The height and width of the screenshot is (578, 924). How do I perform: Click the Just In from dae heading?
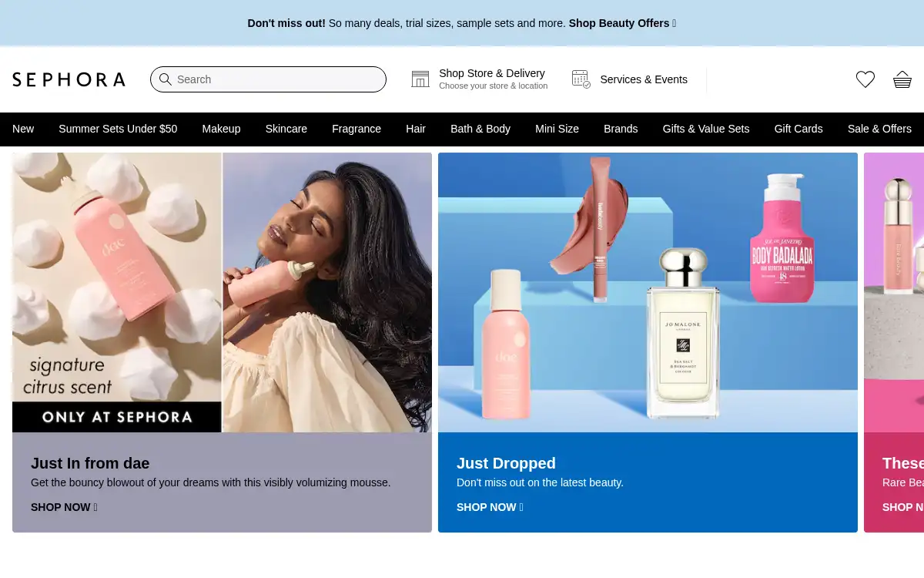90,463
